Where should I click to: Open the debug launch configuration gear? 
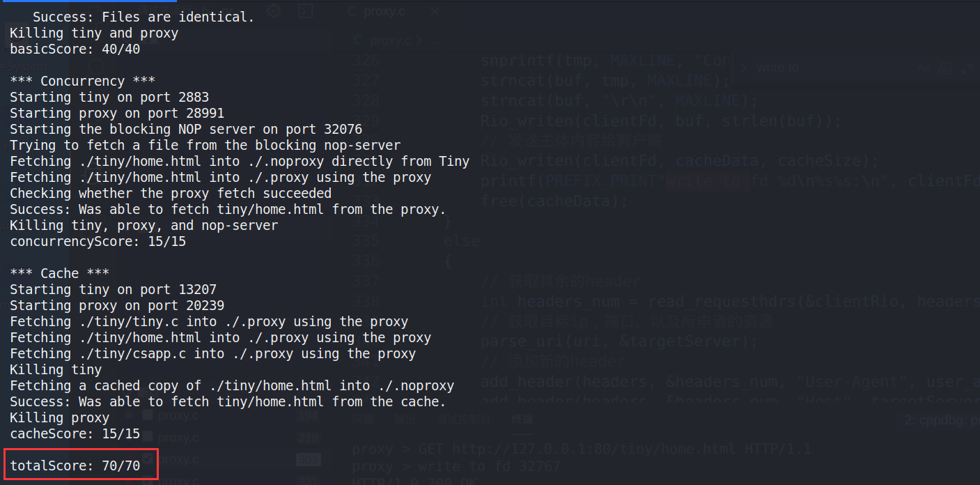click(x=274, y=10)
